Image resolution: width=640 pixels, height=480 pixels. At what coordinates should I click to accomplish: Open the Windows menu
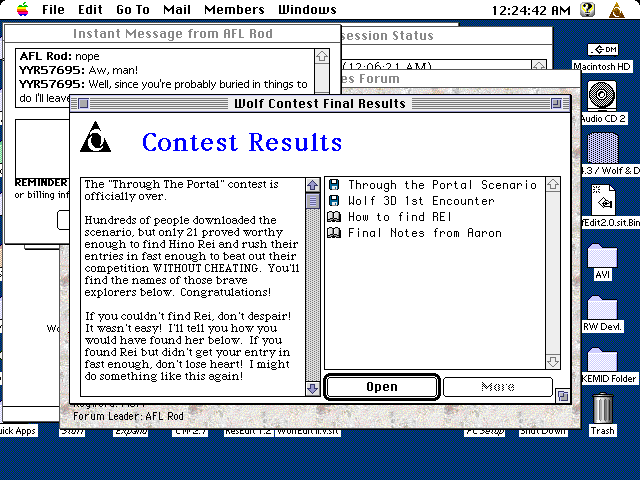click(x=307, y=9)
